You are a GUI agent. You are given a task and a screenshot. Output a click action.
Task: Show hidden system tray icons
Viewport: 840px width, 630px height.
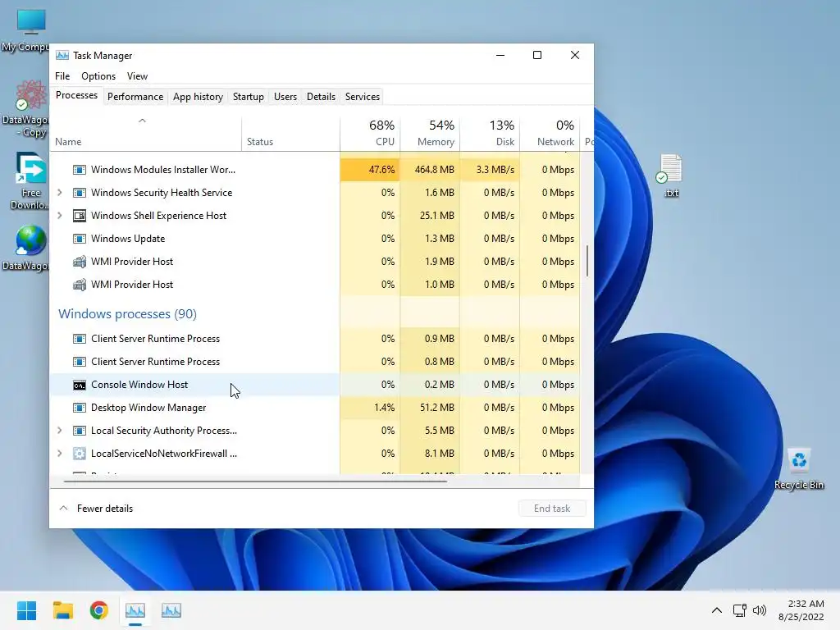click(717, 610)
